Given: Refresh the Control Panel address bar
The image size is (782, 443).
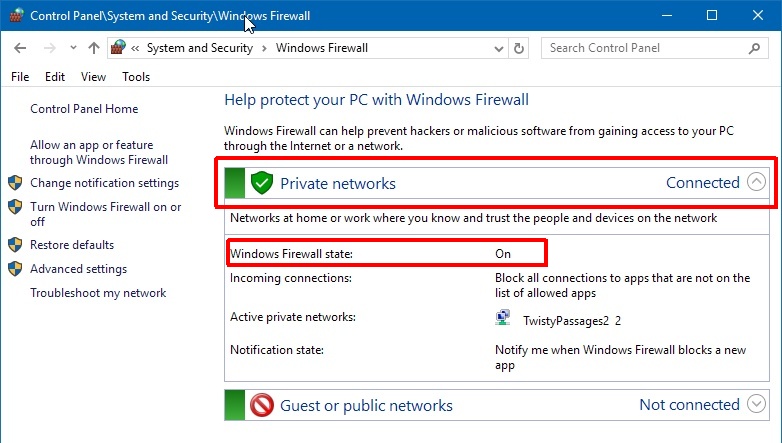Looking at the screenshot, I should pos(518,48).
